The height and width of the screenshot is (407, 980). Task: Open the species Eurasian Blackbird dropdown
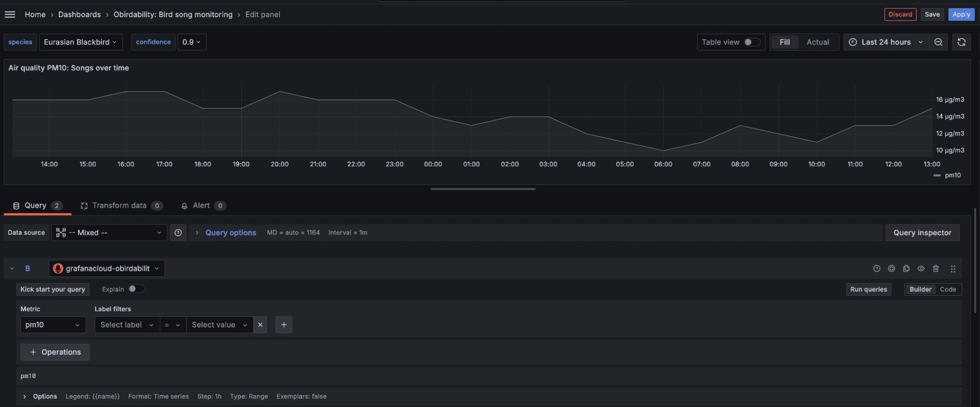click(81, 42)
